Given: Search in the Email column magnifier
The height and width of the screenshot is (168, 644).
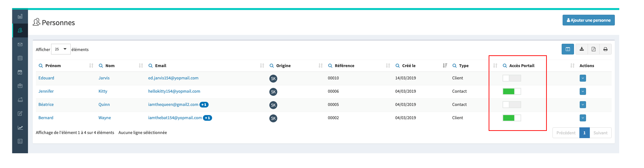Looking at the screenshot, I should (x=150, y=66).
